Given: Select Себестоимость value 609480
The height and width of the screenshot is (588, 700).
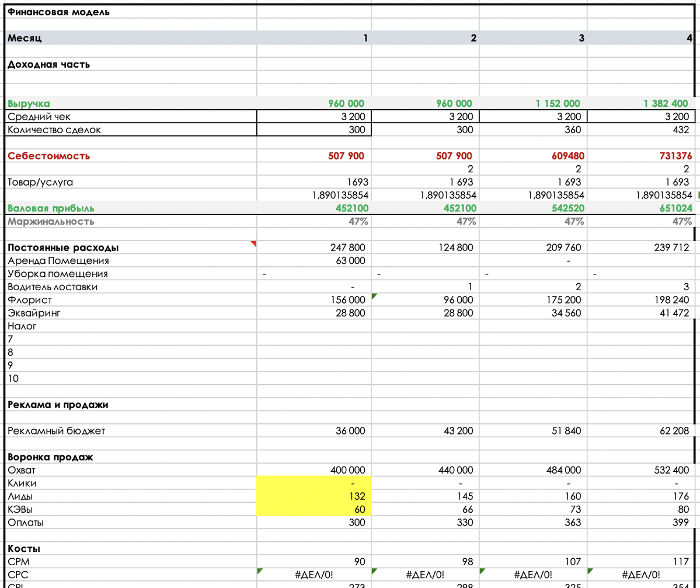Looking at the screenshot, I should (532, 156).
